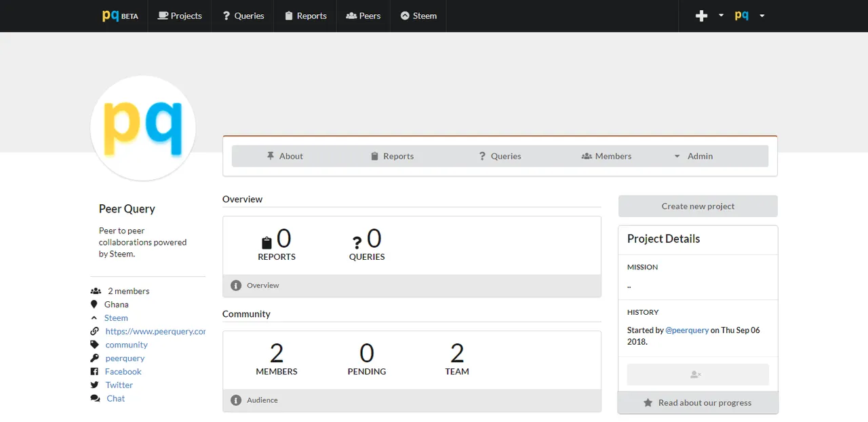Screen dimensions: 868x422
Task: Switch to the Members tab
Action: tap(606, 156)
